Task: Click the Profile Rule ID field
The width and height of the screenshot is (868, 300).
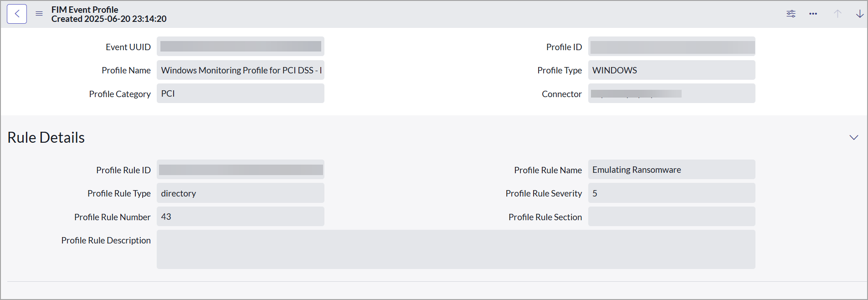Action: 240,170
